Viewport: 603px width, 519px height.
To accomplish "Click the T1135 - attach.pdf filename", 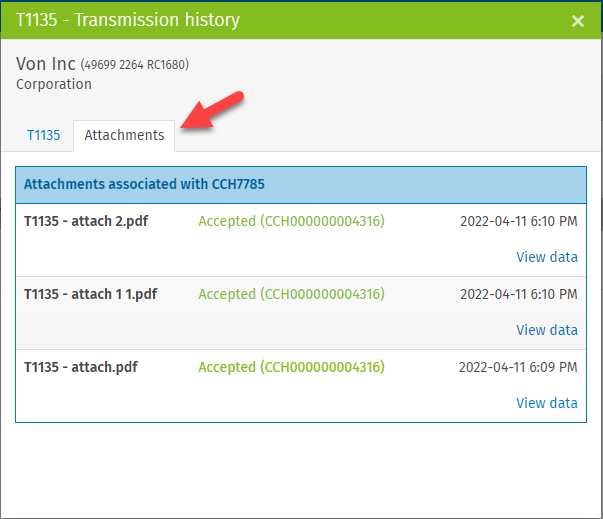I will click(81, 367).
